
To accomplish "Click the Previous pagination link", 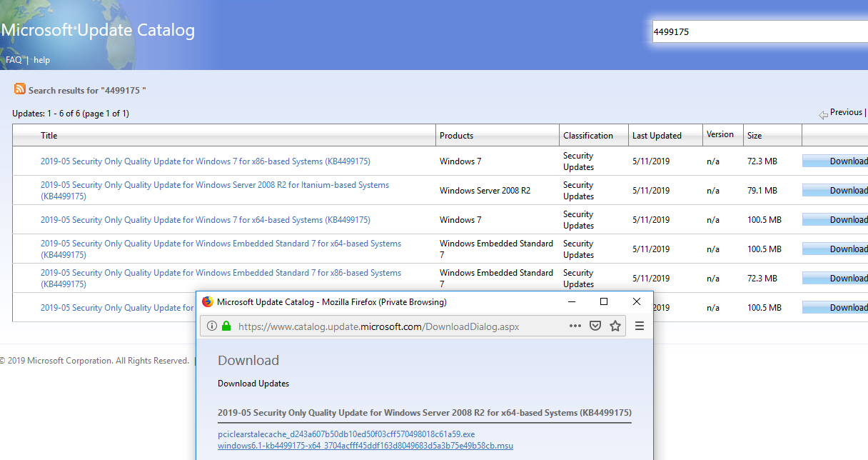I will 847,112.
